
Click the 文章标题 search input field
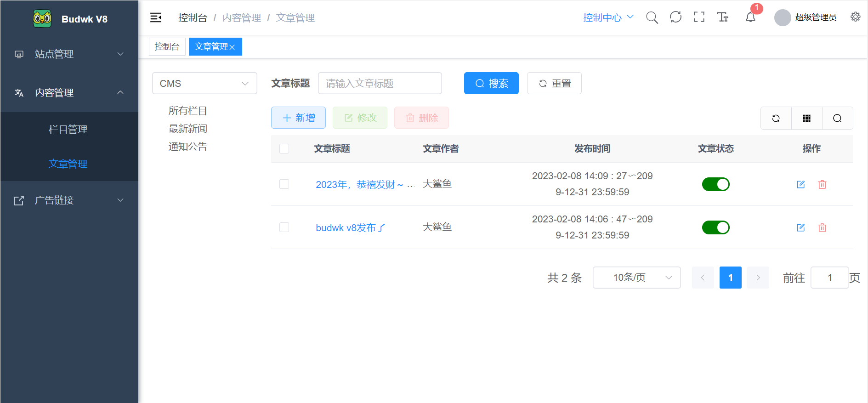coord(380,84)
